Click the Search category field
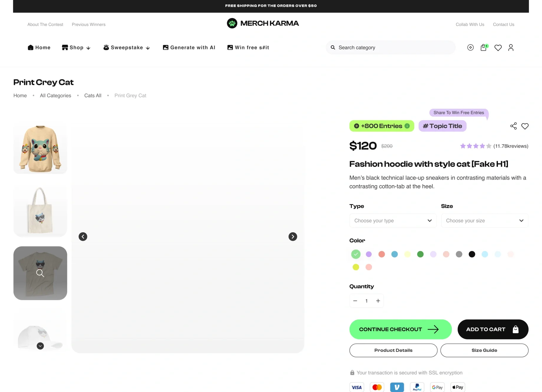The height and width of the screenshot is (392, 542). (x=391, y=47)
